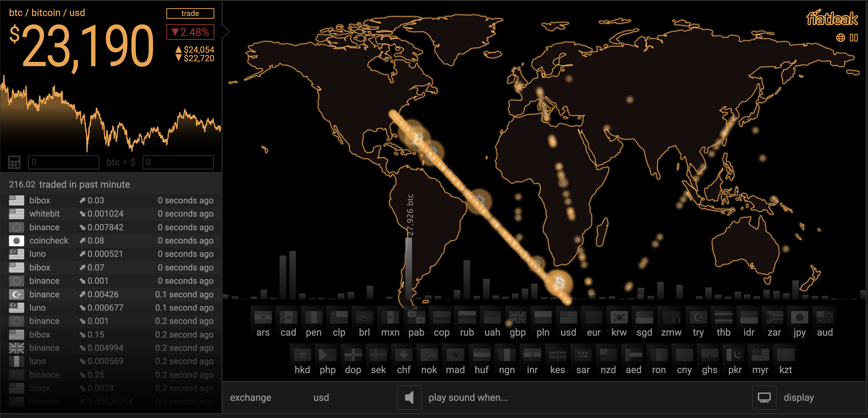Select the chf currency flag

click(403, 355)
